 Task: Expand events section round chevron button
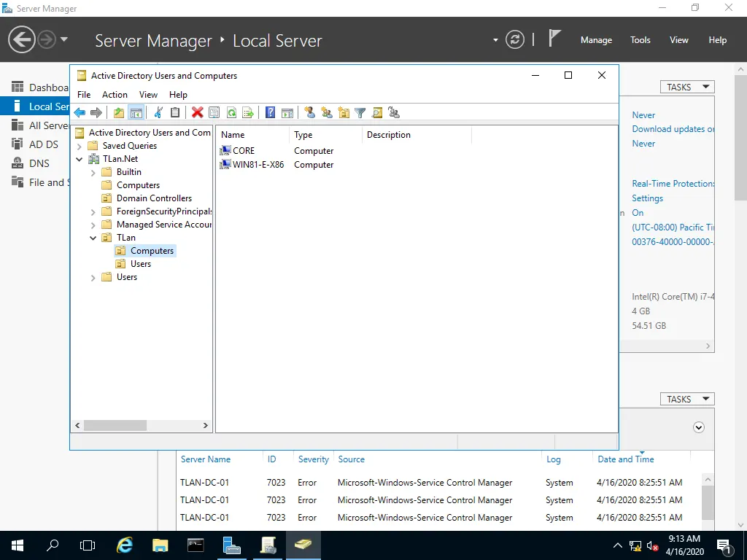698,427
